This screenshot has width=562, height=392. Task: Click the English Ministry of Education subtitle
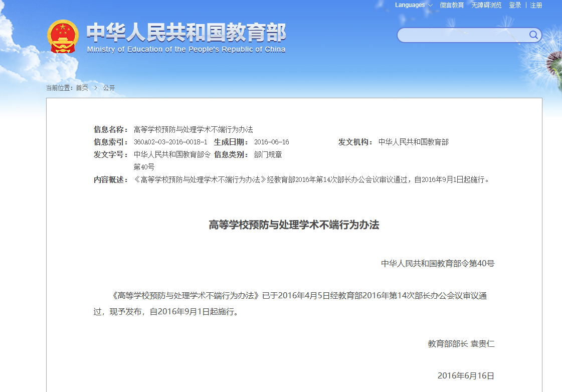186,50
